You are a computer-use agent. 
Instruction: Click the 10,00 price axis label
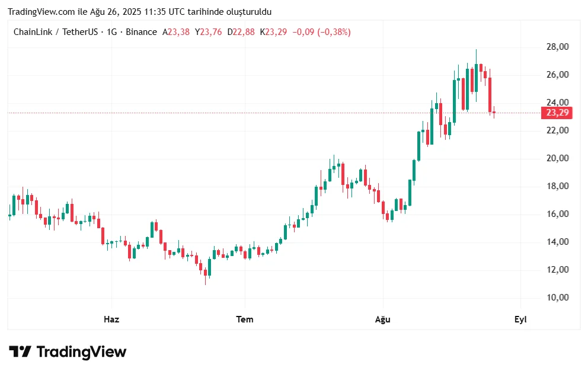[558, 298]
